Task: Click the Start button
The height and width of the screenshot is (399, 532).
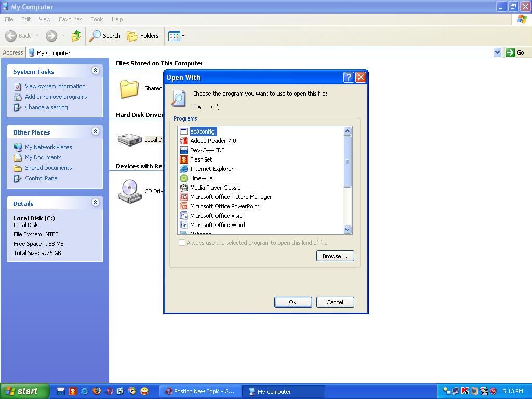Action: (24, 391)
